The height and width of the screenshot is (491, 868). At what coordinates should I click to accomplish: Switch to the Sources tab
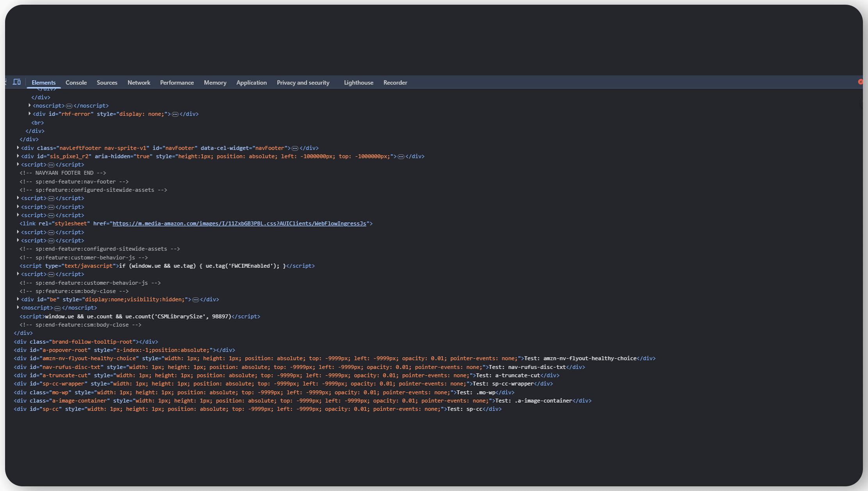click(x=107, y=82)
